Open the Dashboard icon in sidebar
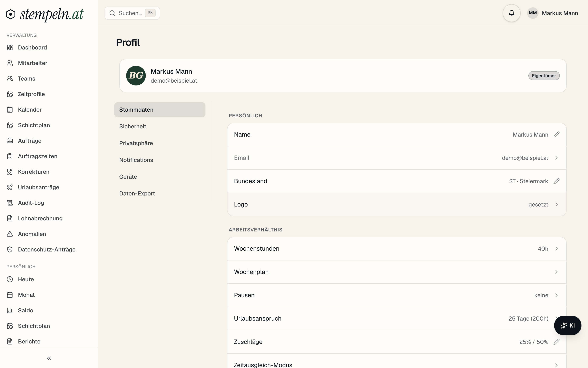Image resolution: width=588 pixels, height=368 pixels. (10, 47)
